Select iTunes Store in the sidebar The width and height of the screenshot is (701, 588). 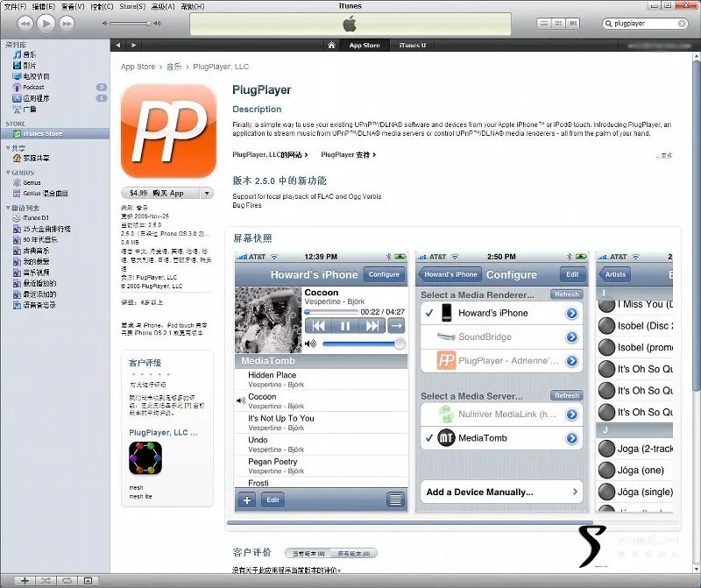(42, 134)
